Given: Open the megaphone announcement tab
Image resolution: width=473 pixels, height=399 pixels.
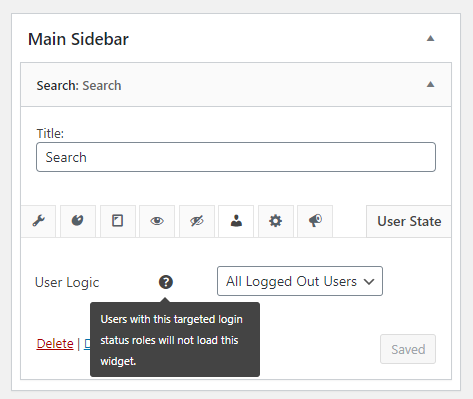Looking at the screenshot, I should [315, 221].
